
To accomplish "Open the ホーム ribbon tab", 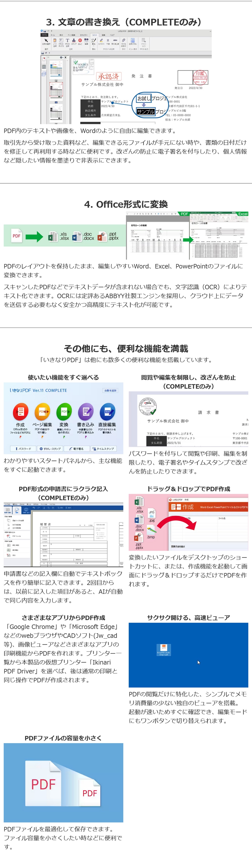I will coord(53,35).
